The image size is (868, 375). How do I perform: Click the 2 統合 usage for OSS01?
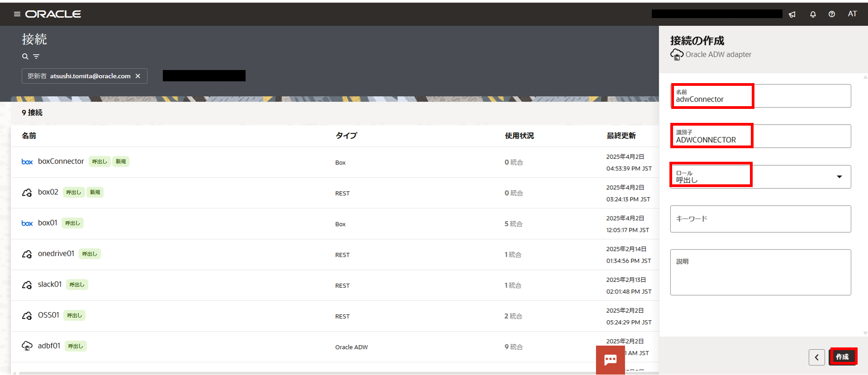513,316
